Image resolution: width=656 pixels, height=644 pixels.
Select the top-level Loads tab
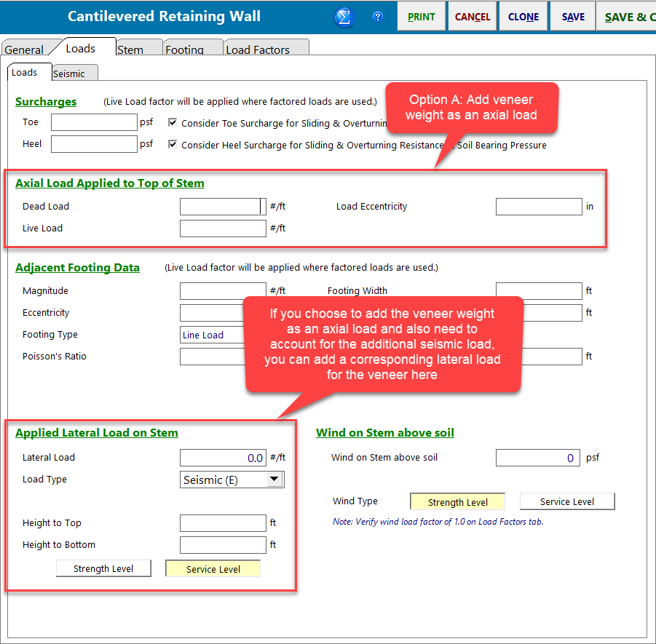(x=81, y=48)
